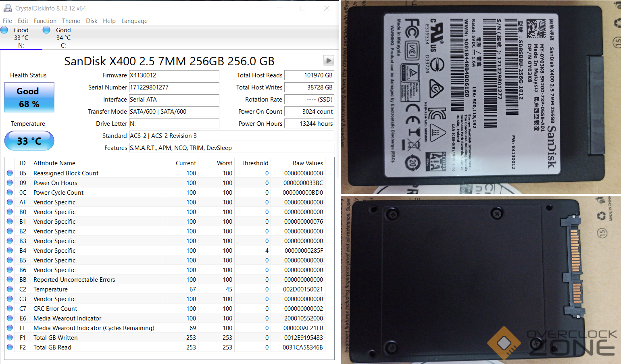The image size is (621, 364).
Task: Open the Edit menu
Action: [23, 21]
